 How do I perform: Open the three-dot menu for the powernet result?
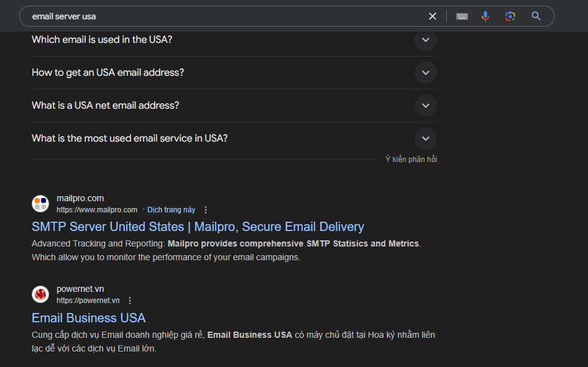pos(130,301)
